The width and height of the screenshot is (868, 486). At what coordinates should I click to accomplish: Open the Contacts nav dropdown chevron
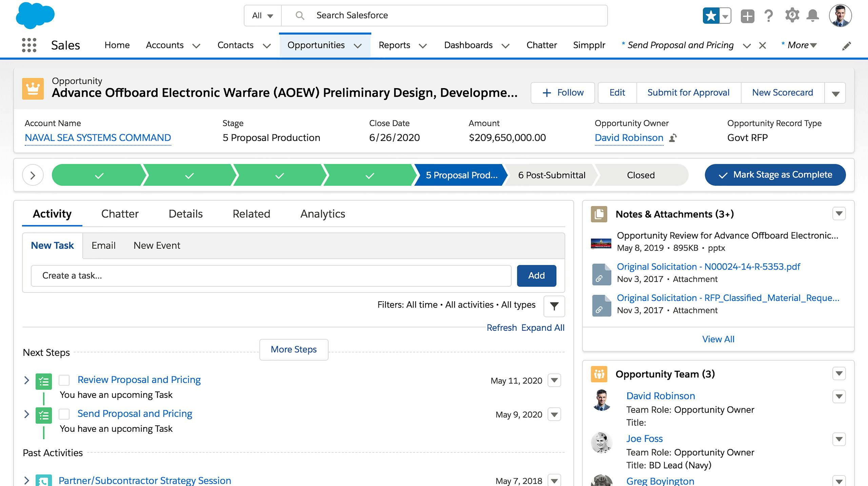click(267, 46)
